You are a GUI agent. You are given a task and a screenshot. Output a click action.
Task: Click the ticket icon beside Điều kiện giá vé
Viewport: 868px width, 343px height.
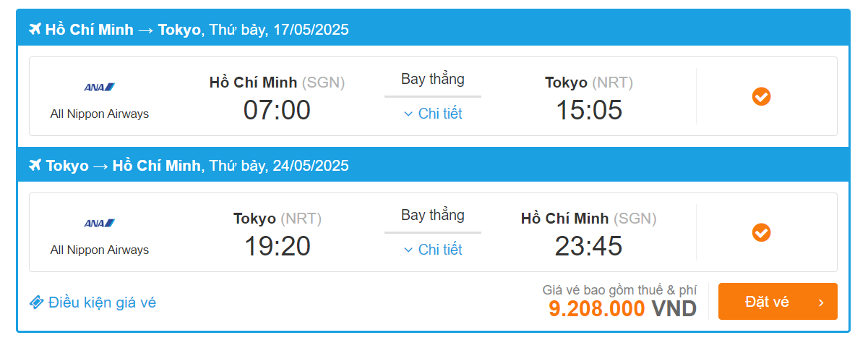[x=36, y=302]
